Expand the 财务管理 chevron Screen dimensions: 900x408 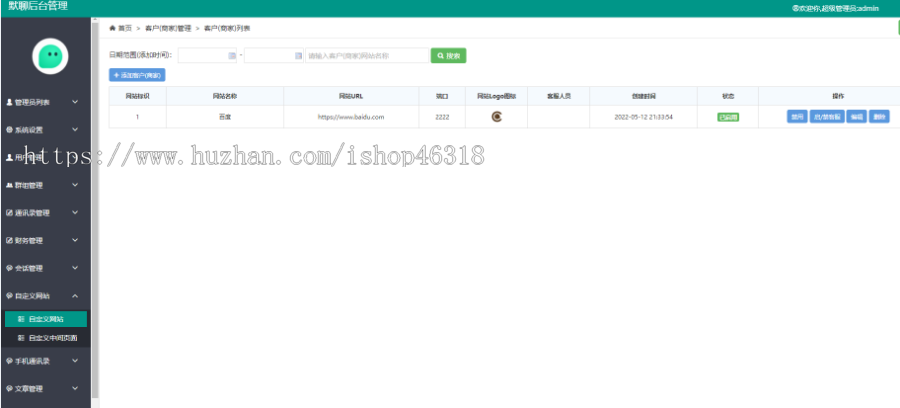coord(75,240)
